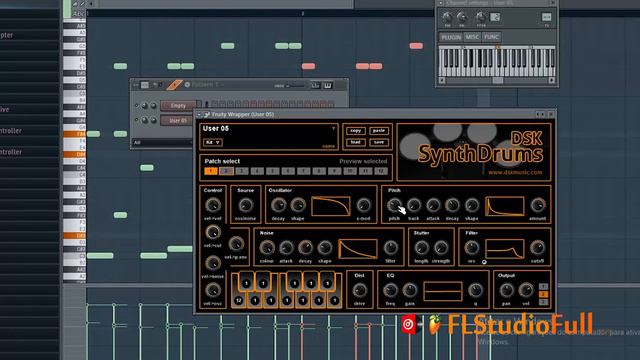Click the PAN knob in Channel settings

447,17
